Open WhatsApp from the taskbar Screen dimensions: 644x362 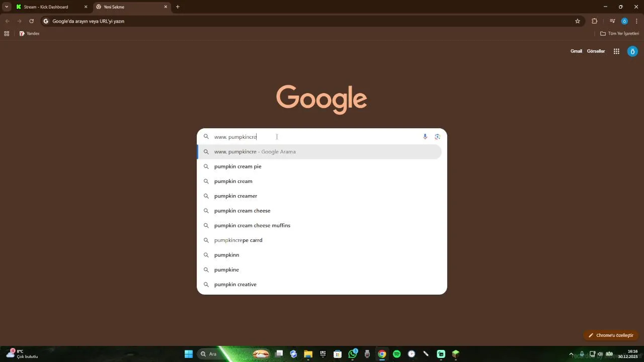pos(353,354)
